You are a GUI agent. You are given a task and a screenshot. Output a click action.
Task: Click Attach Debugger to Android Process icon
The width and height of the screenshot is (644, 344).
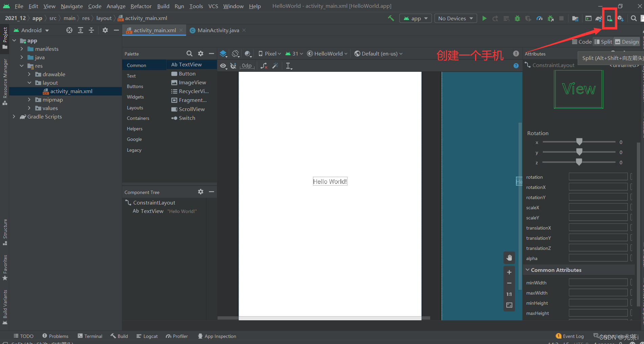click(x=551, y=18)
